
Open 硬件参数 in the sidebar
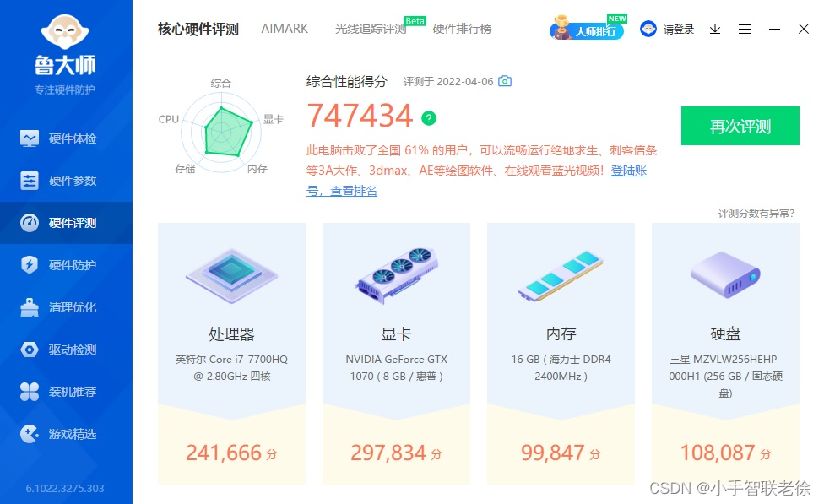point(66,181)
